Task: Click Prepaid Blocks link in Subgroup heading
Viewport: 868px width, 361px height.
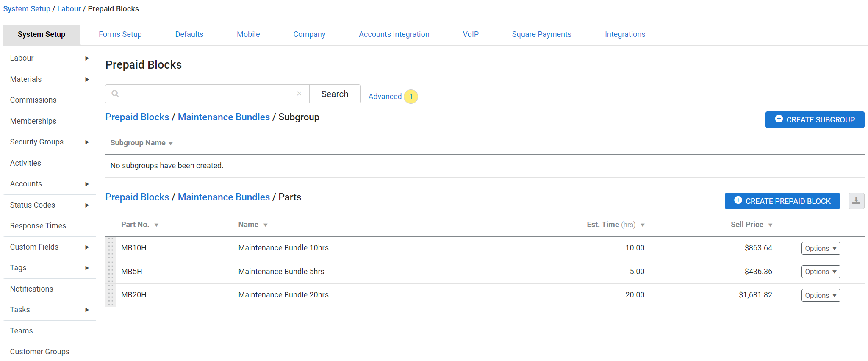Action: coord(137,117)
